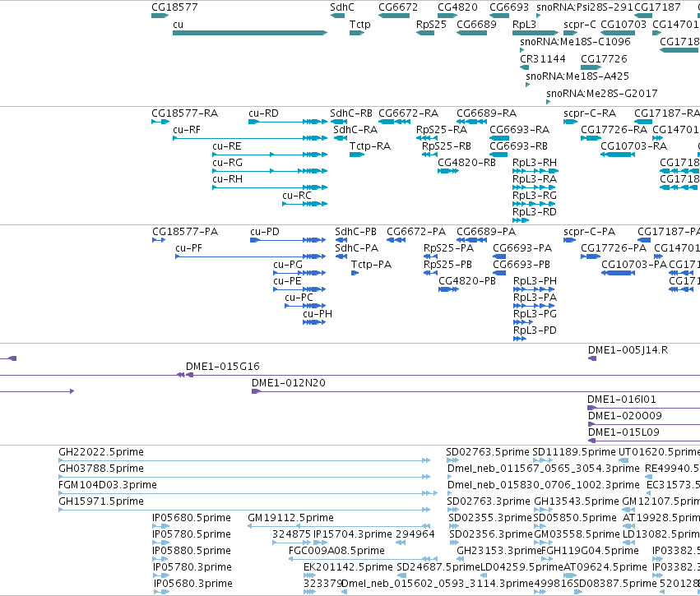Click the SdhC-PB protein label
700x596 pixels.
coord(356,232)
